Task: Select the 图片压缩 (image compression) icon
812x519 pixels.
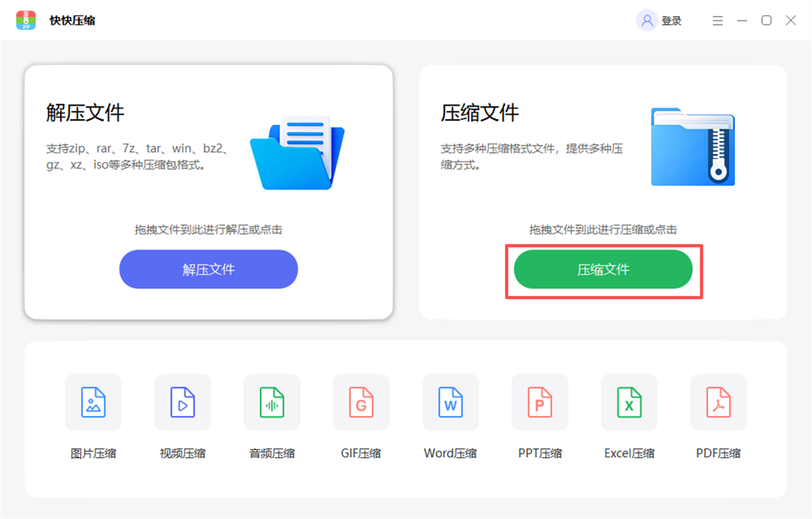Action: pos(93,402)
